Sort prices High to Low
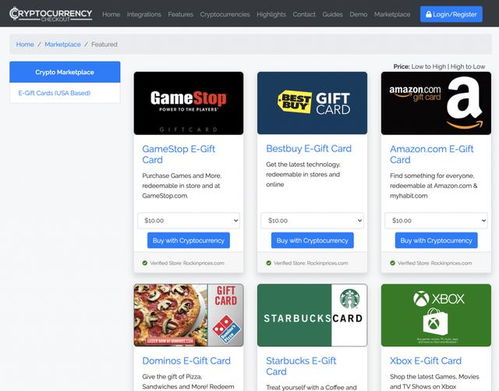 point(468,67)
